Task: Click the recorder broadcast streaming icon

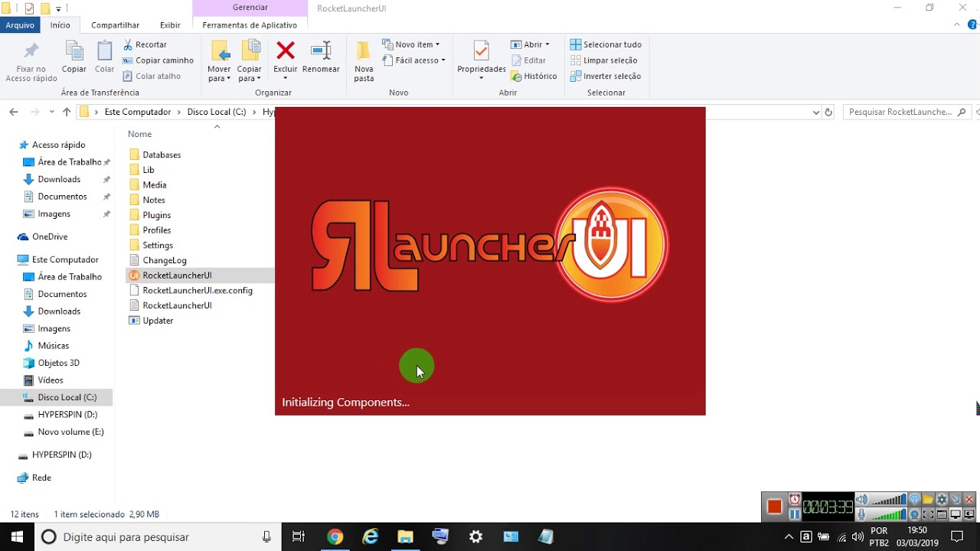Action: [914, 500]
